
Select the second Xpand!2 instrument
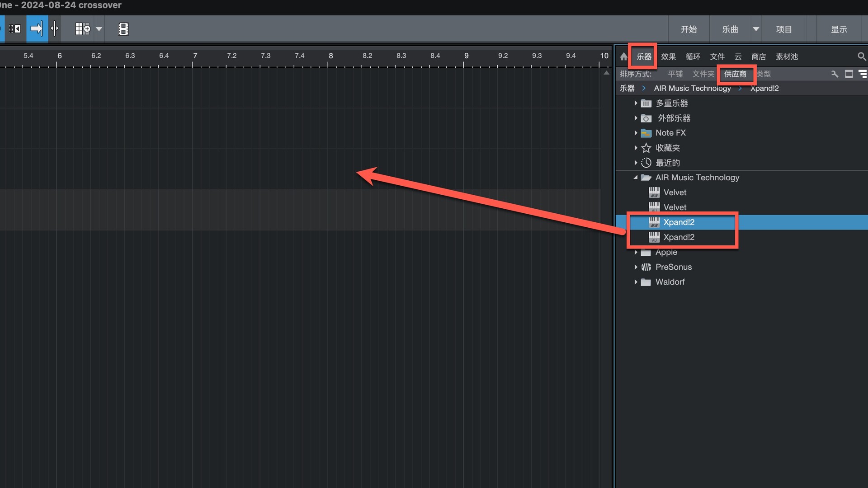[679, 237]
